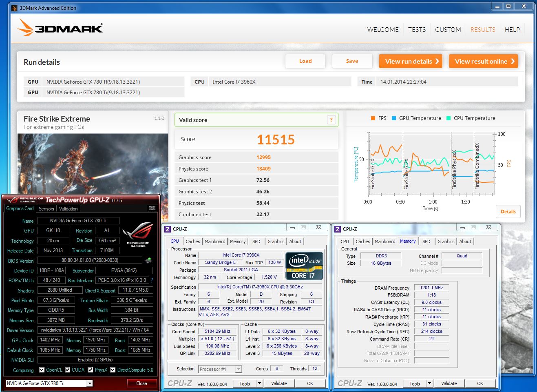Select Graphics Card tab in GPU-Z
Image resolution: width=537 pixels, height=392 pixels.
pyautogui.click(x=20, y=208)
